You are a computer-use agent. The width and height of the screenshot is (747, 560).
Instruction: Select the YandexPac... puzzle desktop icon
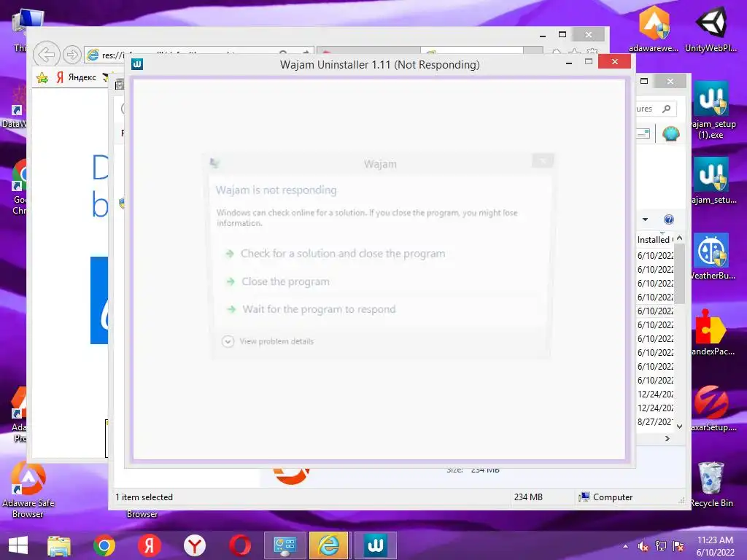(x=713, y=332)
